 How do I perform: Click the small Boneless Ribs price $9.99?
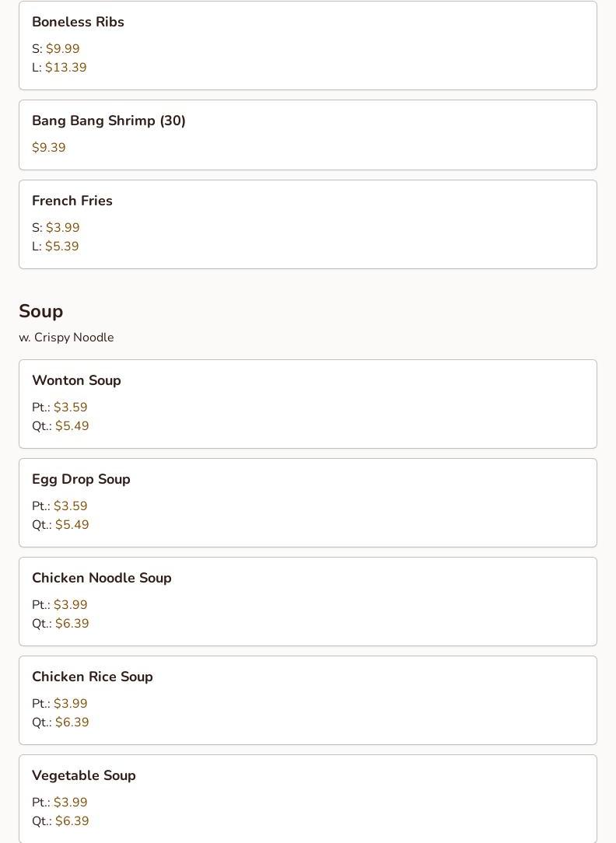[62, 49]
